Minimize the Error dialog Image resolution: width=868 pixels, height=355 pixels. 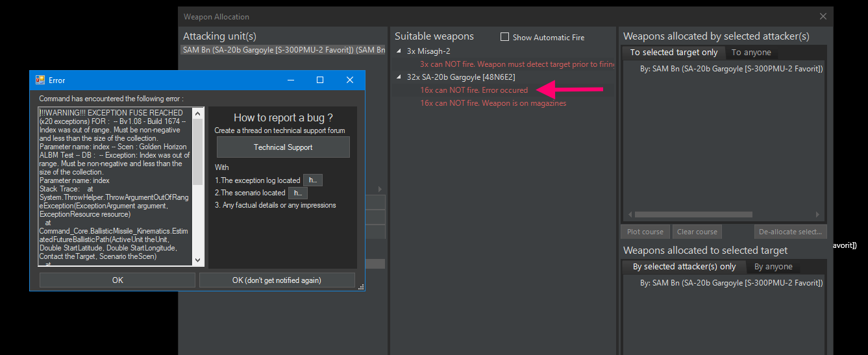(290, 80)
